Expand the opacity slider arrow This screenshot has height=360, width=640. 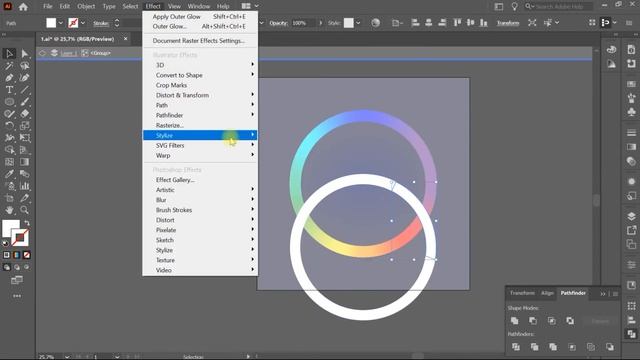pyautogui.click(x=320, y=23)
